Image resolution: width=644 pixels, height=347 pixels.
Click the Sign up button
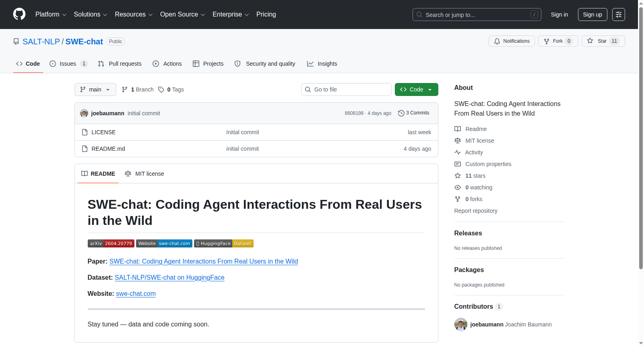(592, 15)
